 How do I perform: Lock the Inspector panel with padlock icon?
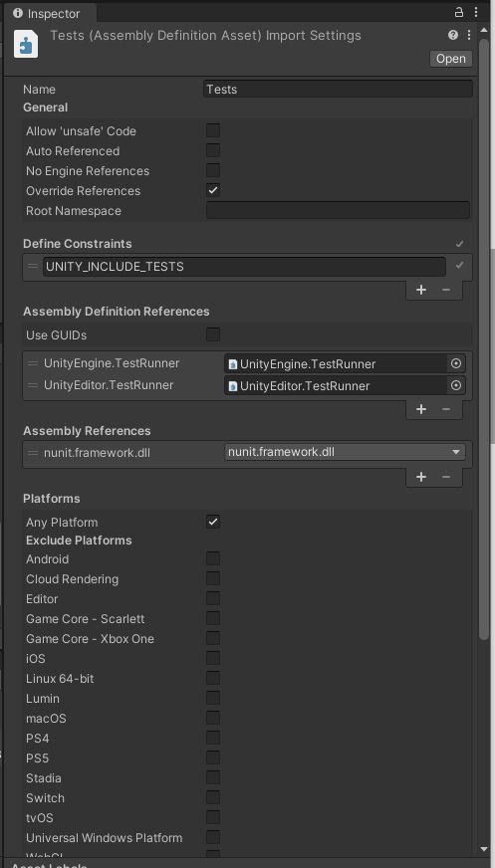point(459,12)
